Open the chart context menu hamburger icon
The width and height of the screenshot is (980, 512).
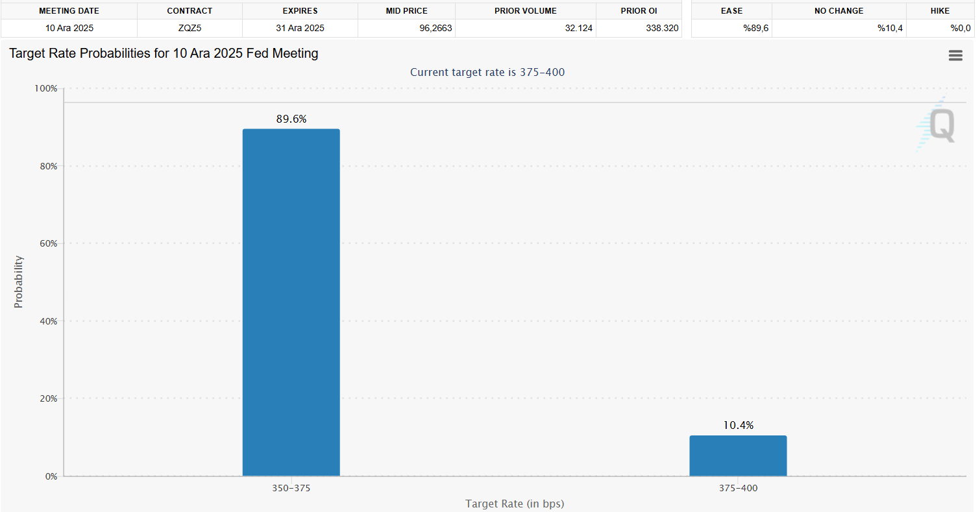tap(955, 56)
